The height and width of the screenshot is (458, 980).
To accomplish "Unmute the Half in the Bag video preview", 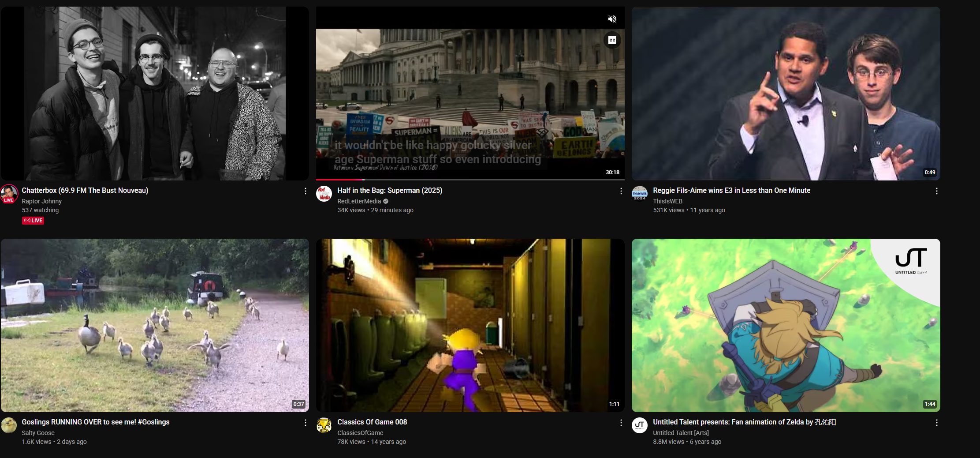I will (612, 19).
